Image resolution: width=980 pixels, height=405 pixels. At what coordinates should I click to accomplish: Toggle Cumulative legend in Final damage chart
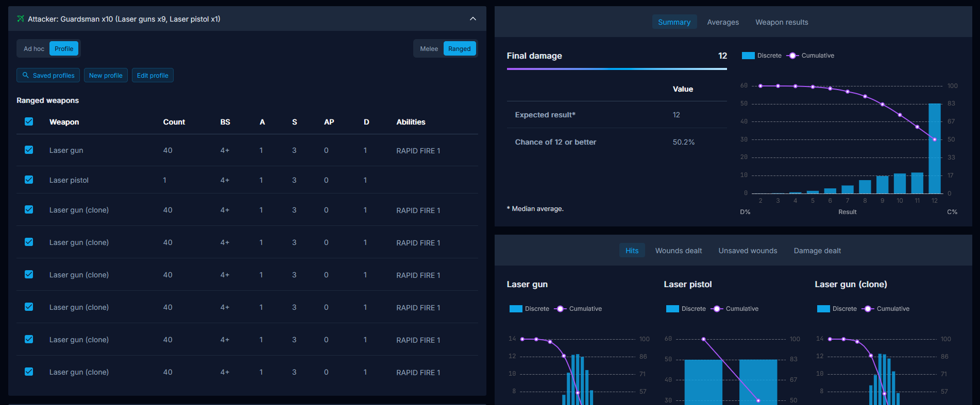810,56
